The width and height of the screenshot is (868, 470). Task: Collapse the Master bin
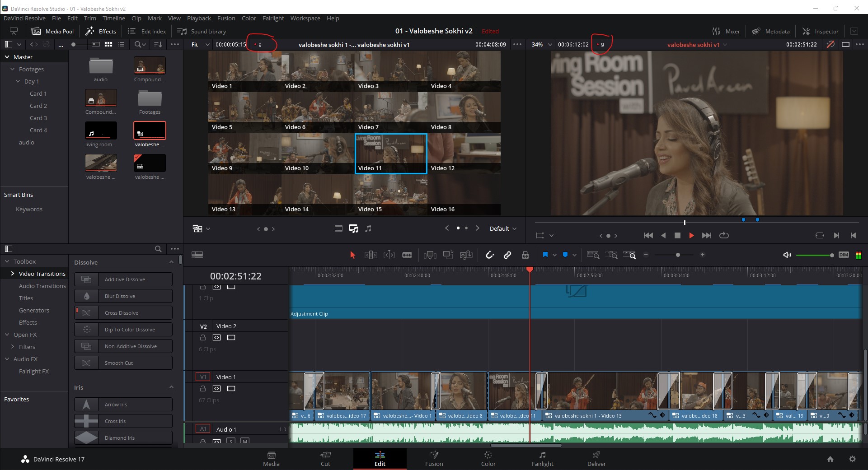[7, 57]
